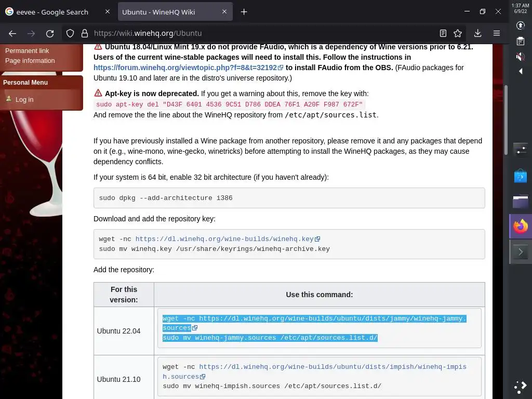Open the Firefox downloads panel

click(478, 33)
